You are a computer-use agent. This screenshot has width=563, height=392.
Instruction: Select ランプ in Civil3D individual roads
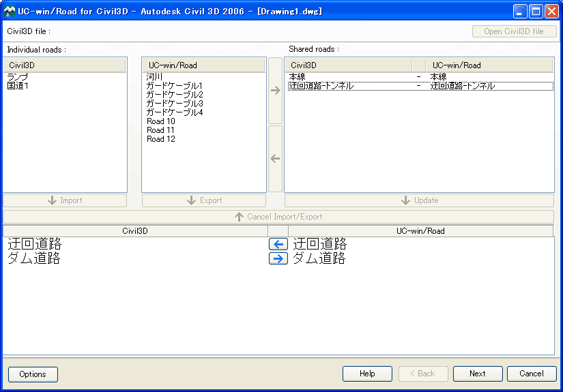tap(18, 77)
